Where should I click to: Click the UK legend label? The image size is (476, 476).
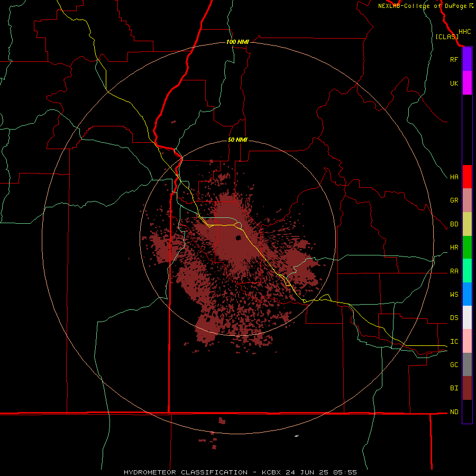[x=454, y=83]
